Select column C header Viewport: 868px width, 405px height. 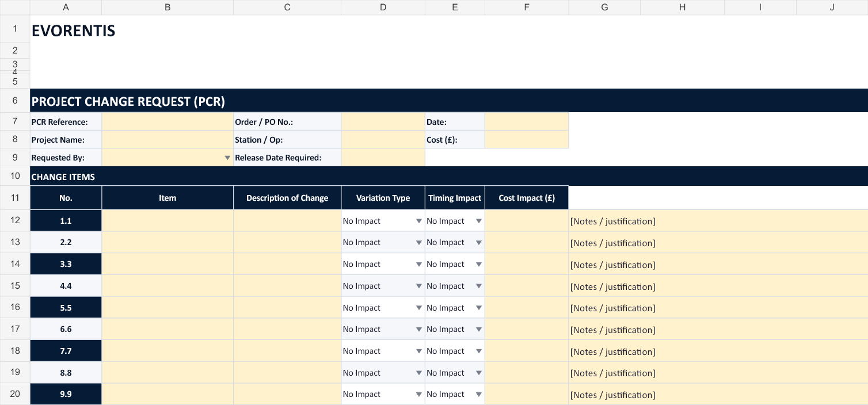tap(287, 7)
